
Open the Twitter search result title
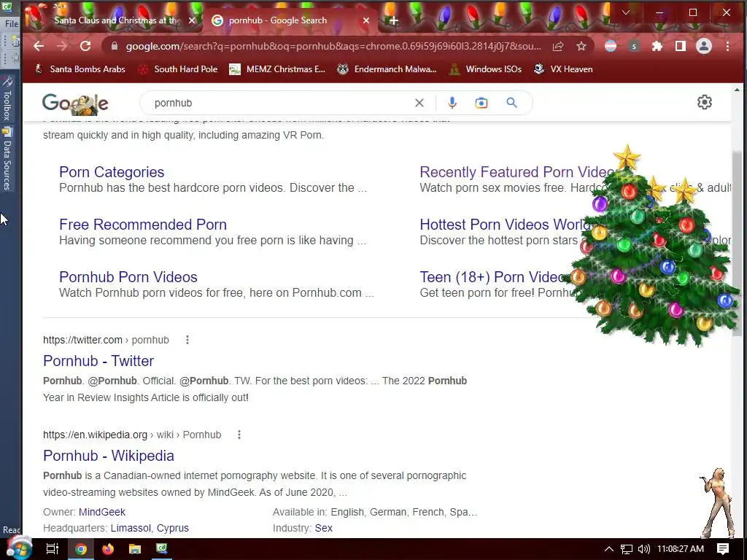[x=98, y=361]
